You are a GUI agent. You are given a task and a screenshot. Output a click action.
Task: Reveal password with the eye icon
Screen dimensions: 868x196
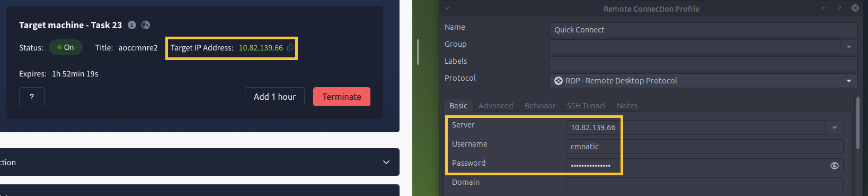[834, 166]
